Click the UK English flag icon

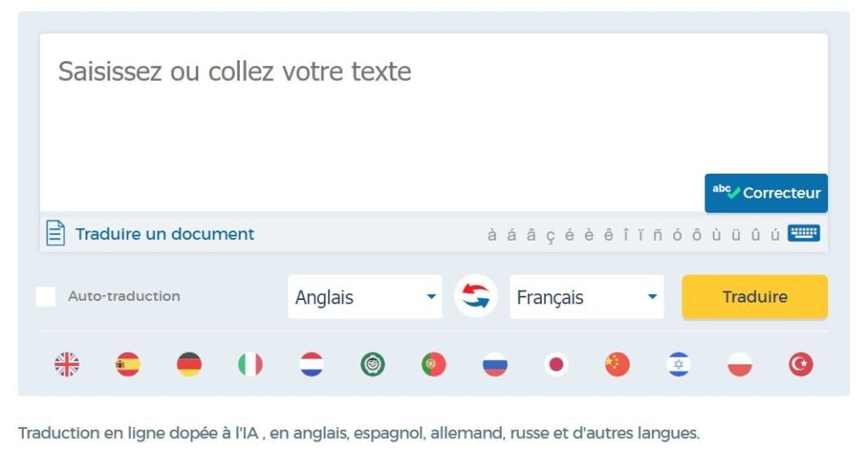tap(67, 364)
